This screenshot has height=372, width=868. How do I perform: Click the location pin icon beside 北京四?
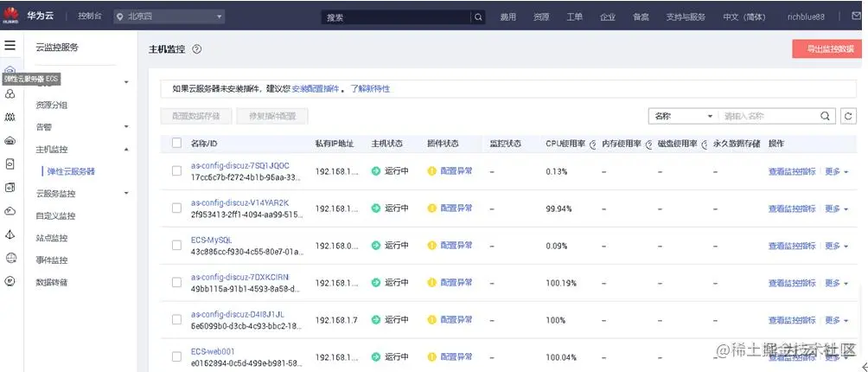point(119,17)
